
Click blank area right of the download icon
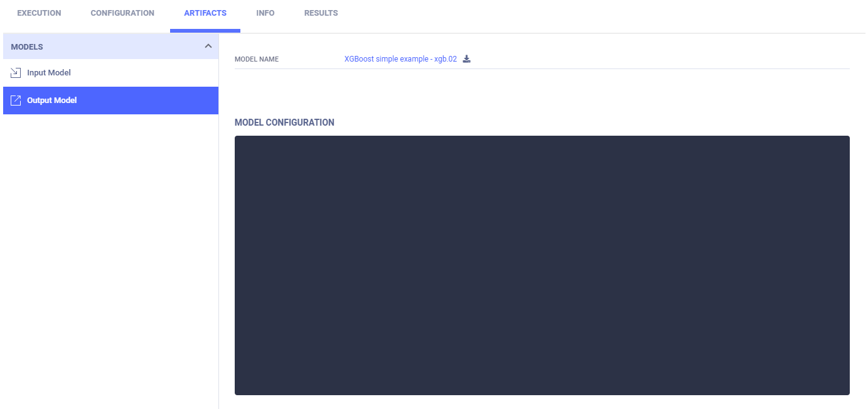tap(628, 59)
